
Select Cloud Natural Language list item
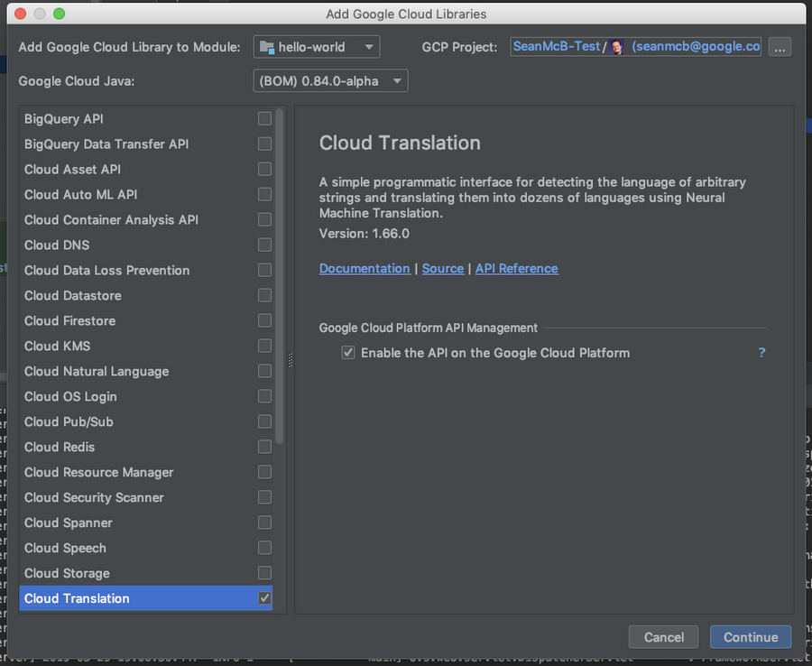(x=97, y=371)
